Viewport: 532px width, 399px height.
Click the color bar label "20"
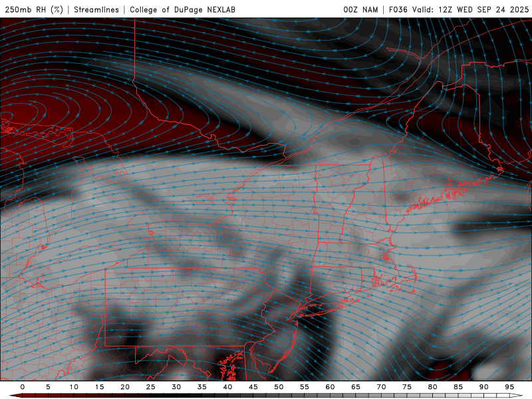(x=125, y=387)
